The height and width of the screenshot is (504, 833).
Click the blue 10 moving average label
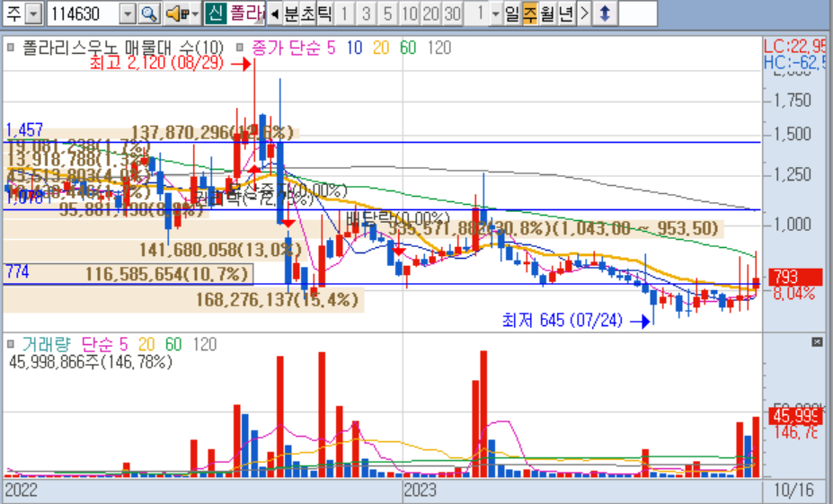pos(354,48)
